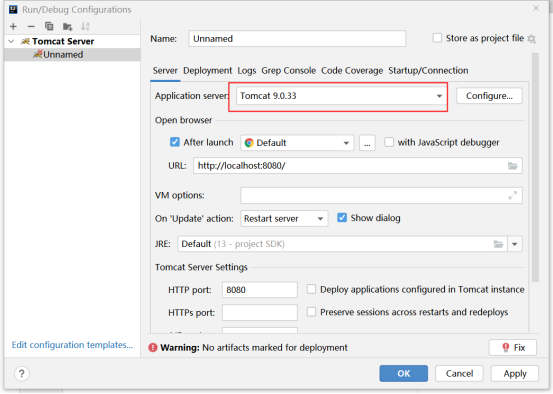The height and width of the screenshot is (394, 553).
Task: Sort configurations alphabetically
Action: (85, 26)
